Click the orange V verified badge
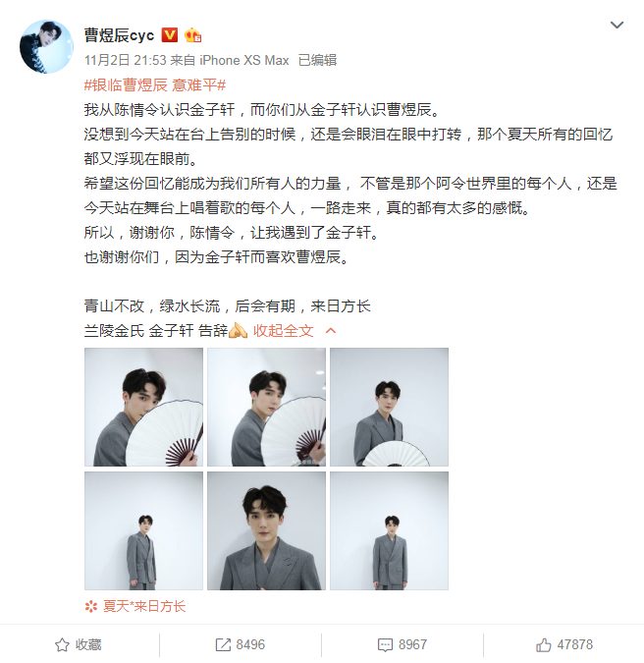This screenshot has width=644, height=663. tap(170, 35)
